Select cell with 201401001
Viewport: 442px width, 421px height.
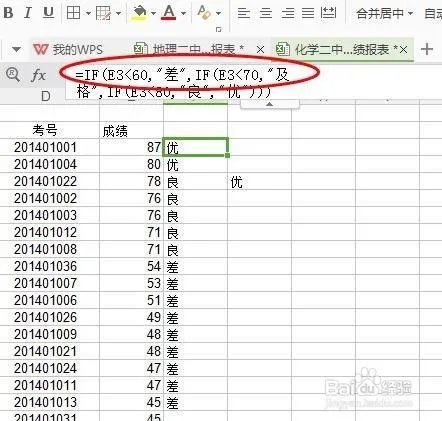coord(50,147)
